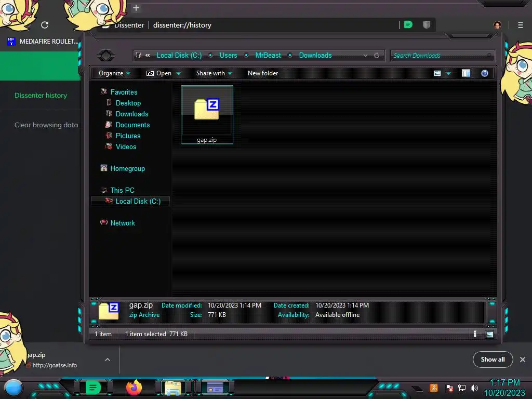
Task: Open the Clear browsing data link
Action: 46,125
